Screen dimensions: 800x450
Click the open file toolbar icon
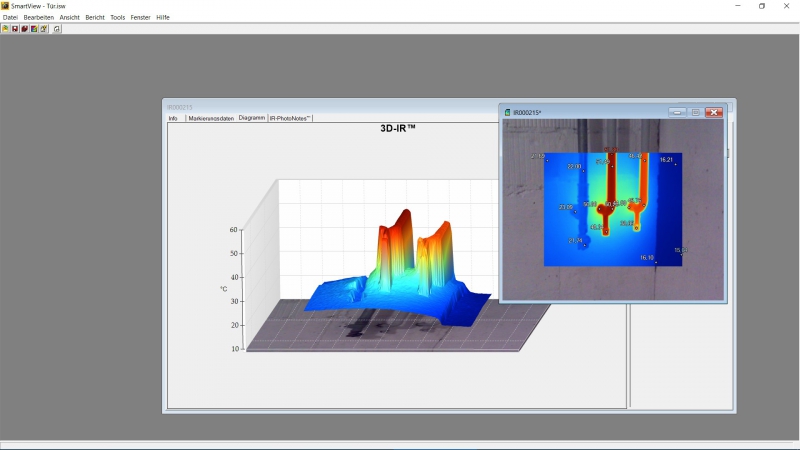pyautogui.click(x=5, y=29)
